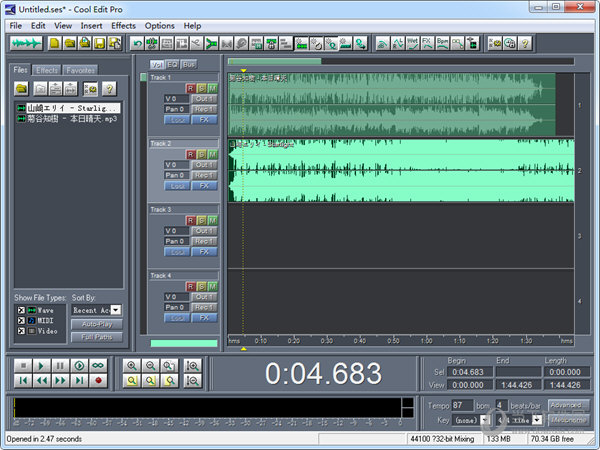
Task: Click the help question mark in main toolbar
Action: coord(525,44)
